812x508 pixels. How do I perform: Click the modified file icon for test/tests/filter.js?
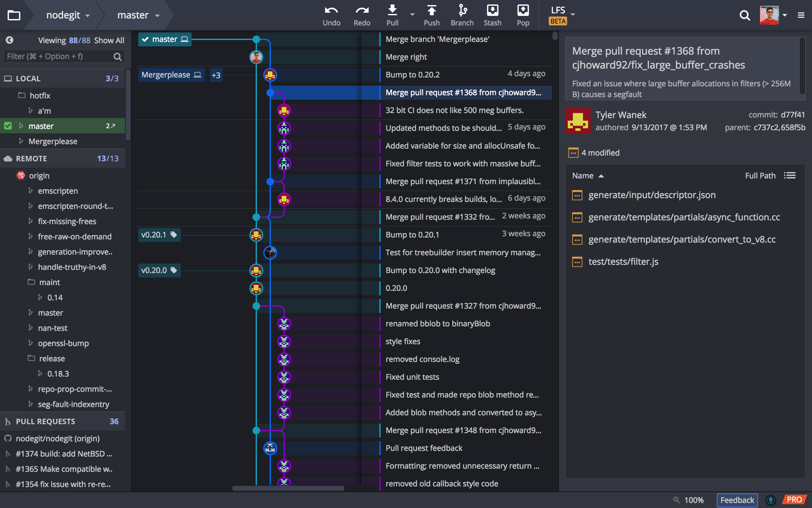[x=577, y=261]
